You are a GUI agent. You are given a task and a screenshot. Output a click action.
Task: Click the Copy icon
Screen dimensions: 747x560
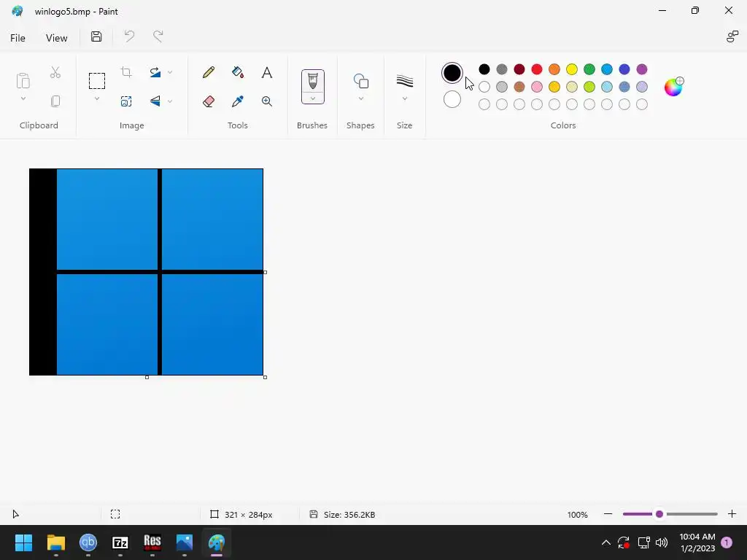55,101
